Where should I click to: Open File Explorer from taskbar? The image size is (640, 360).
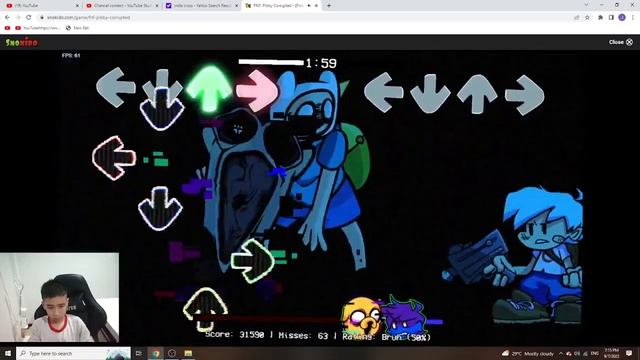click(x=188, y=353)
